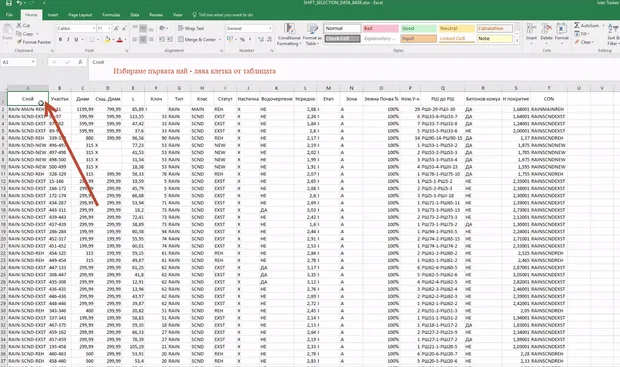Switch to the Insert tab
Viewport: 620px width, 367px height.
tap(53, 15)
